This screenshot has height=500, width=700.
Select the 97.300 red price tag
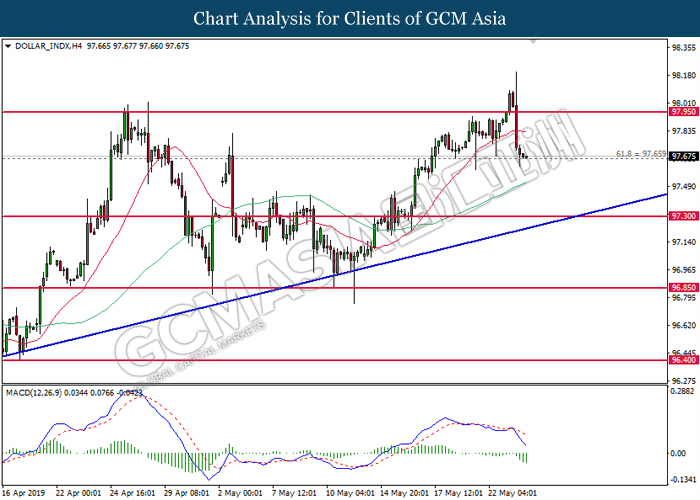[683, 216]
